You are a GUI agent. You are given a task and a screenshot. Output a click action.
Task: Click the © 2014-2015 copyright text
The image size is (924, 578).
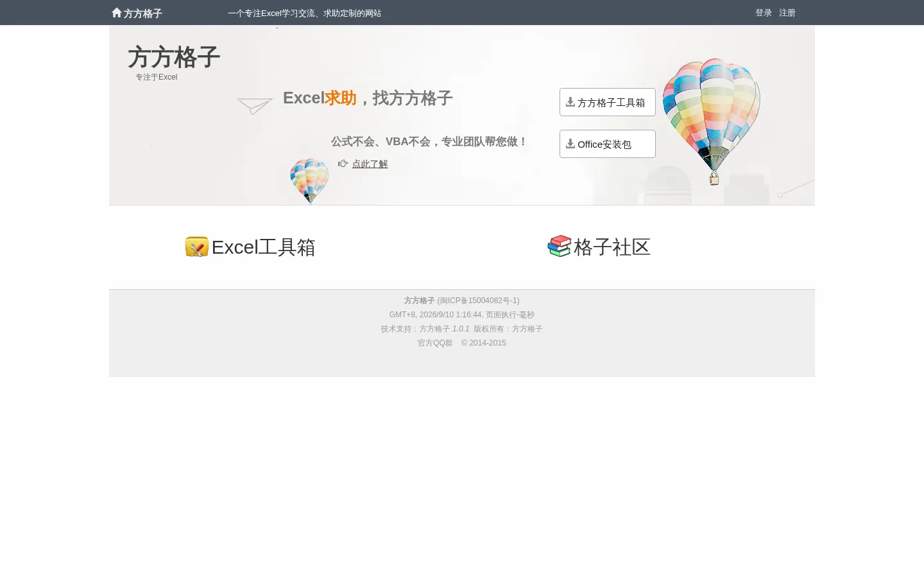coord(484,343)
